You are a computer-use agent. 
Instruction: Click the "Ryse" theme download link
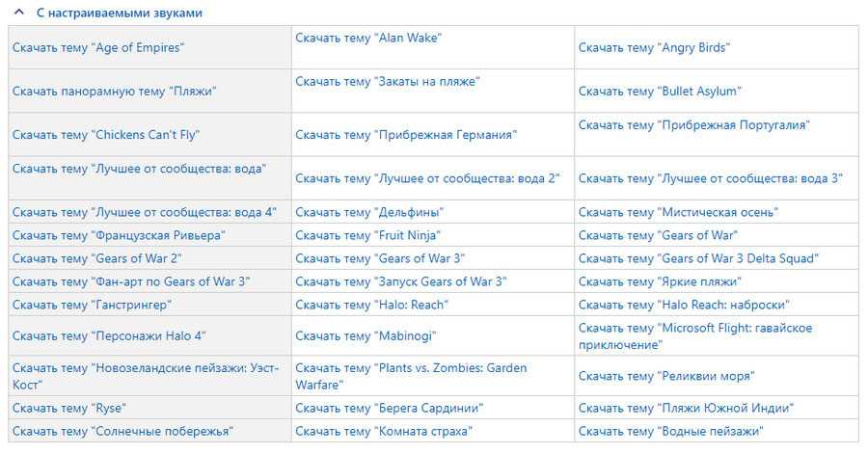pos(69,408)
